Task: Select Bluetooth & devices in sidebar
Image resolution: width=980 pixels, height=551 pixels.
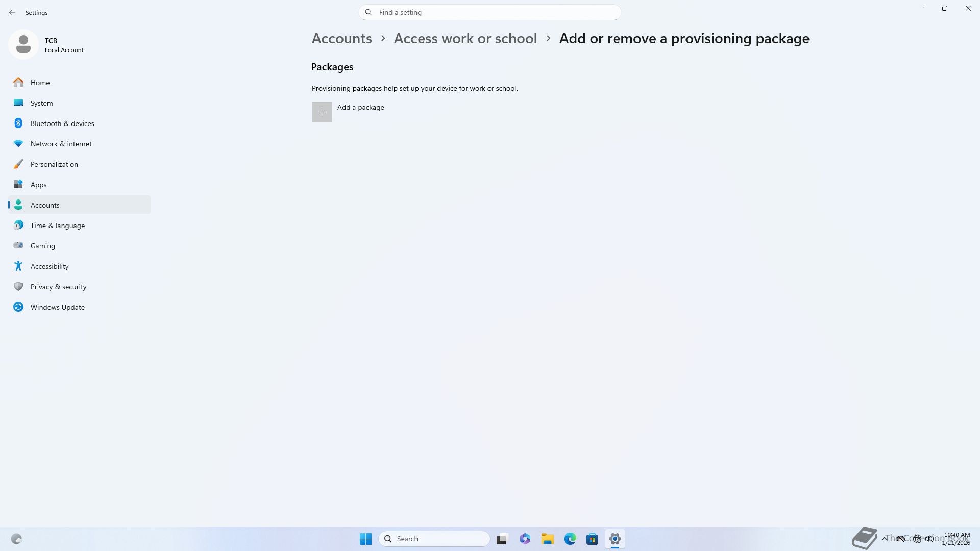Action: point(62,123)
